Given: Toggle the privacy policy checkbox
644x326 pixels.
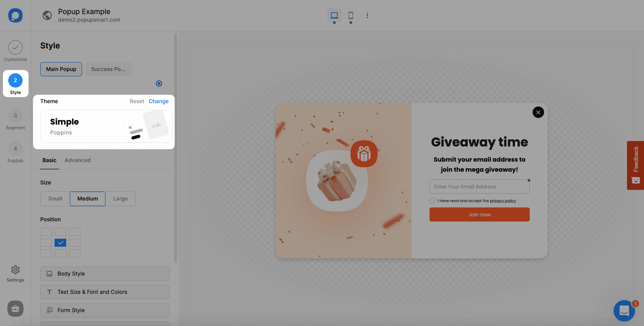Looking at the screenshot, I should point(432,201).
